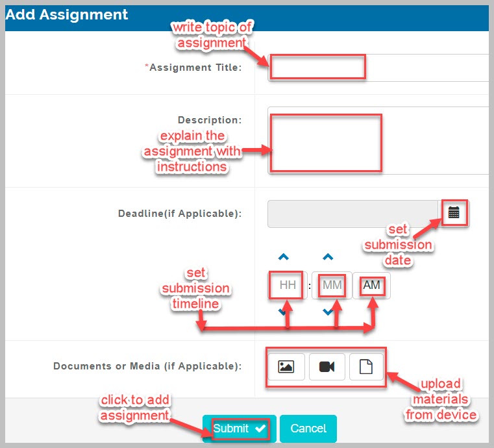Decrease the minutes with the down chevron
Screen dimensions: 494x448
(328, 312)
